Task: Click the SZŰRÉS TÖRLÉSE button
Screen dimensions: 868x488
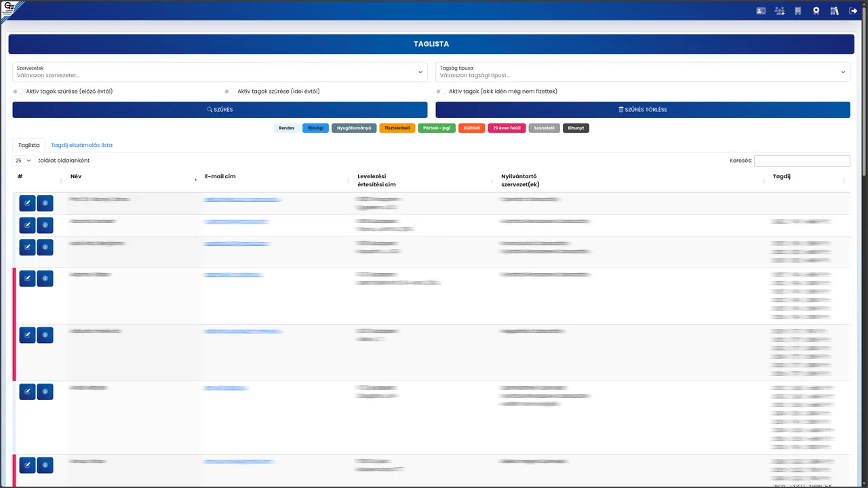Action: point(643,109)
